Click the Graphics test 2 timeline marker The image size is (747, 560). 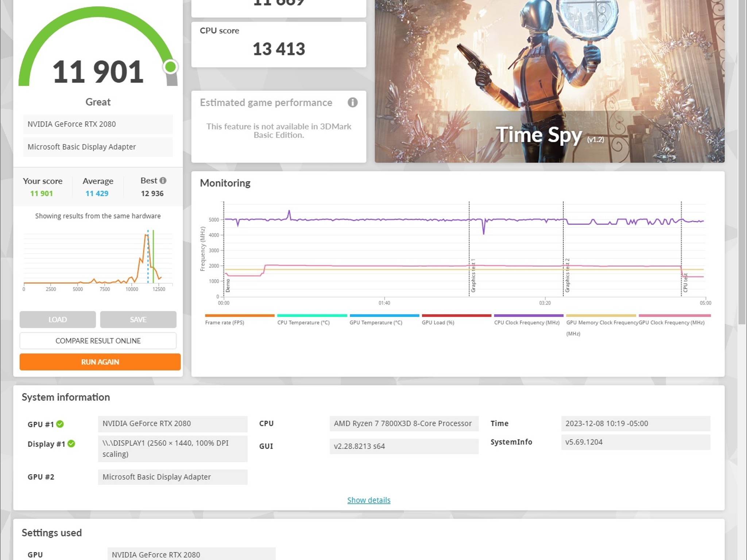pyautogui.click(x=567, y=276)
